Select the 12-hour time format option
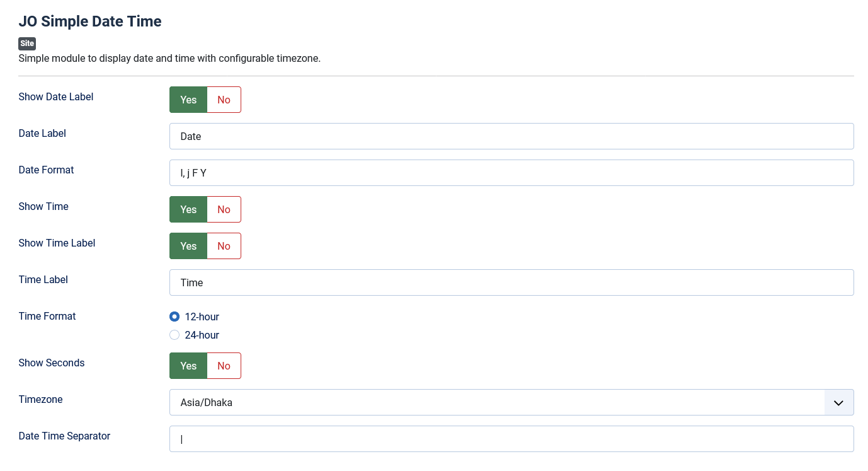Viewport: 868px width, 471px height. (174, 317)
